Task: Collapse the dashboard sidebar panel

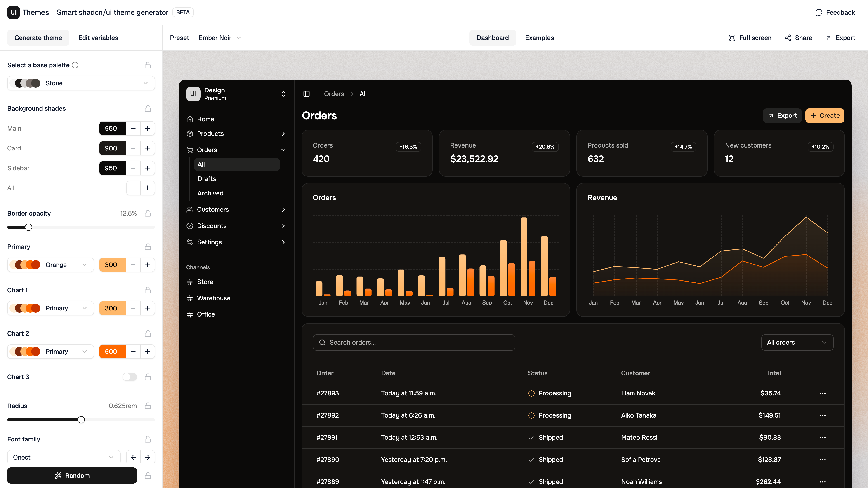Action: coord(307,94)
